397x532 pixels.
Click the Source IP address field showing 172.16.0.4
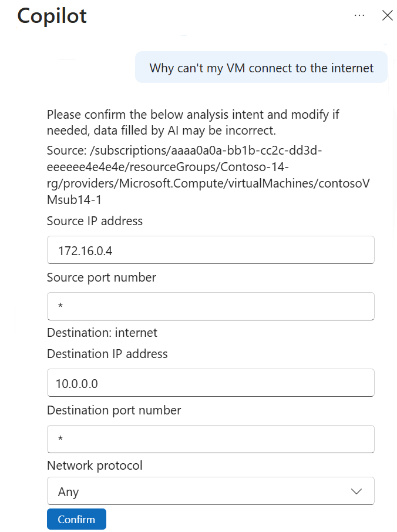pos(210,250)
